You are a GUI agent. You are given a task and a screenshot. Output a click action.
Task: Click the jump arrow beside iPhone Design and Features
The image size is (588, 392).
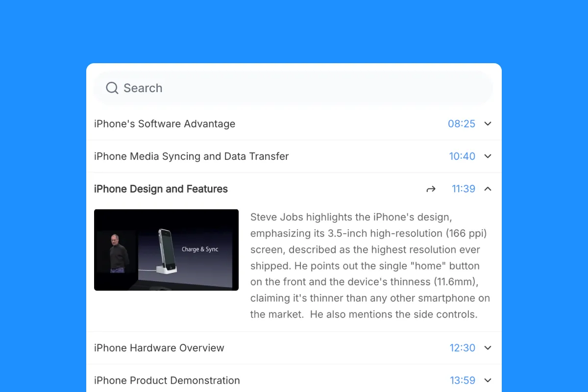[x=431, y=189]
